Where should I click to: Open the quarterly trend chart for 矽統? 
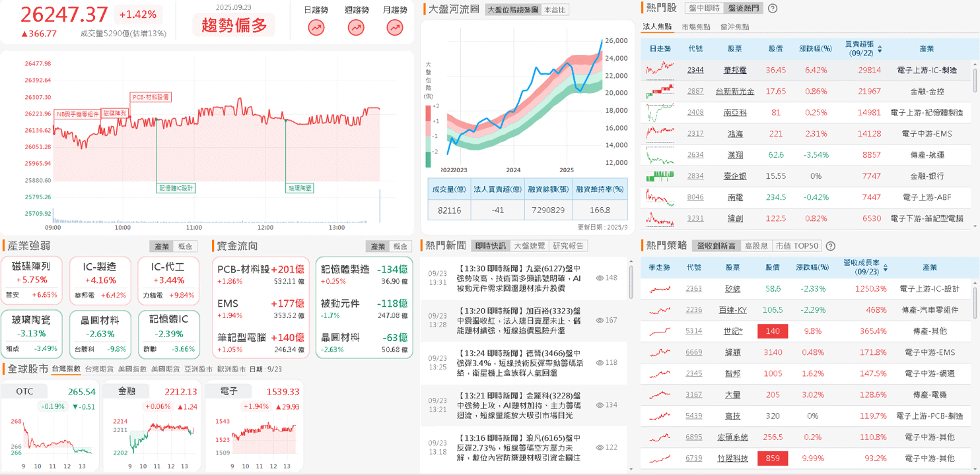660,289
